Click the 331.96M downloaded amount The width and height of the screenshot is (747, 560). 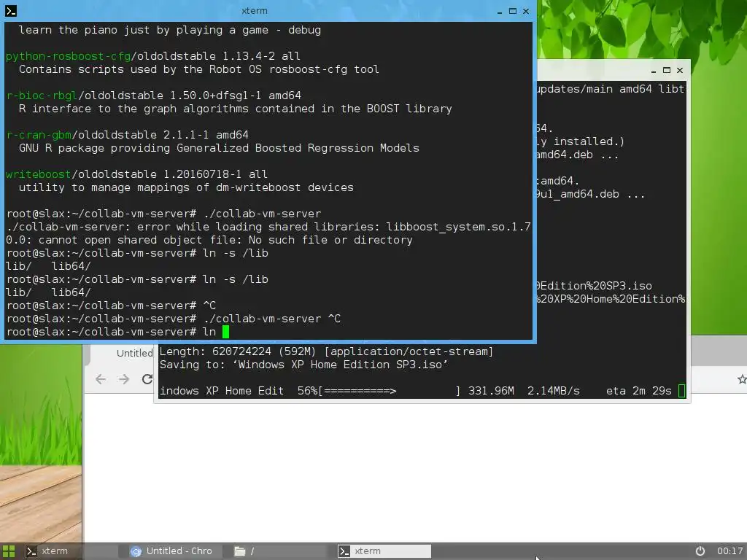pos(491,391)
